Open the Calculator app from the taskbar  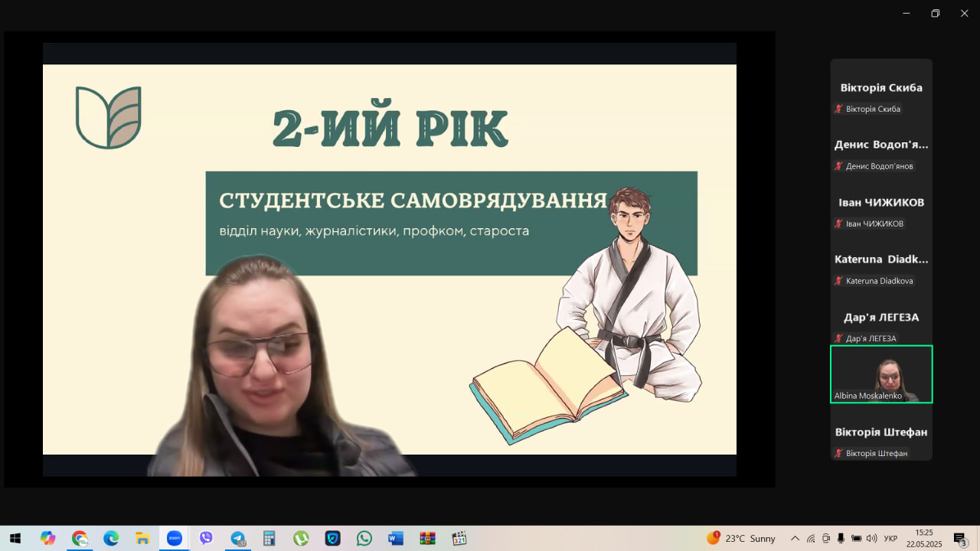269,538
